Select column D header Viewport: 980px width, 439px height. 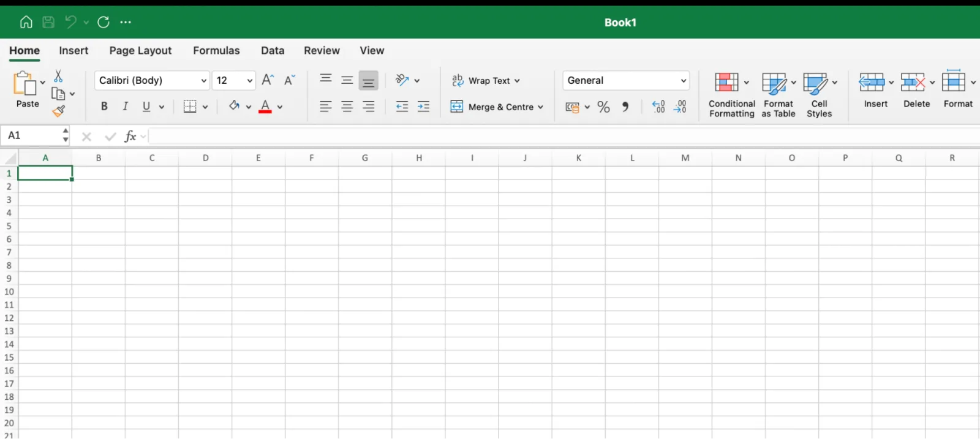pos(205,158)
